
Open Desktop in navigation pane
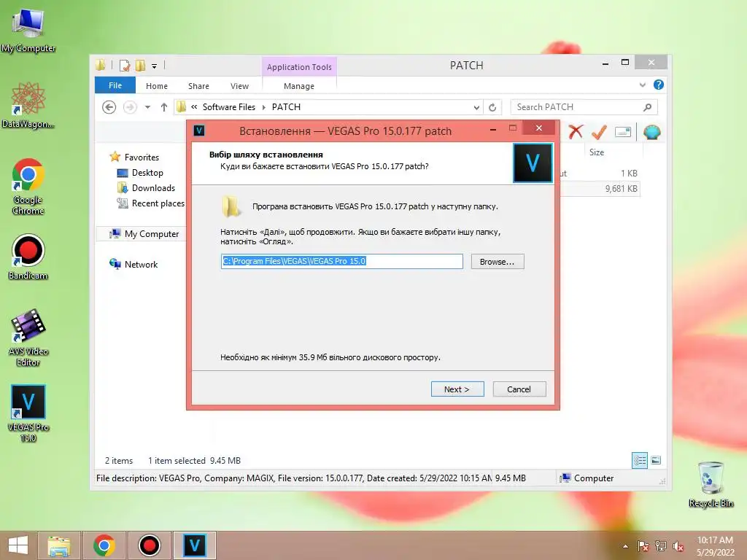147,172
